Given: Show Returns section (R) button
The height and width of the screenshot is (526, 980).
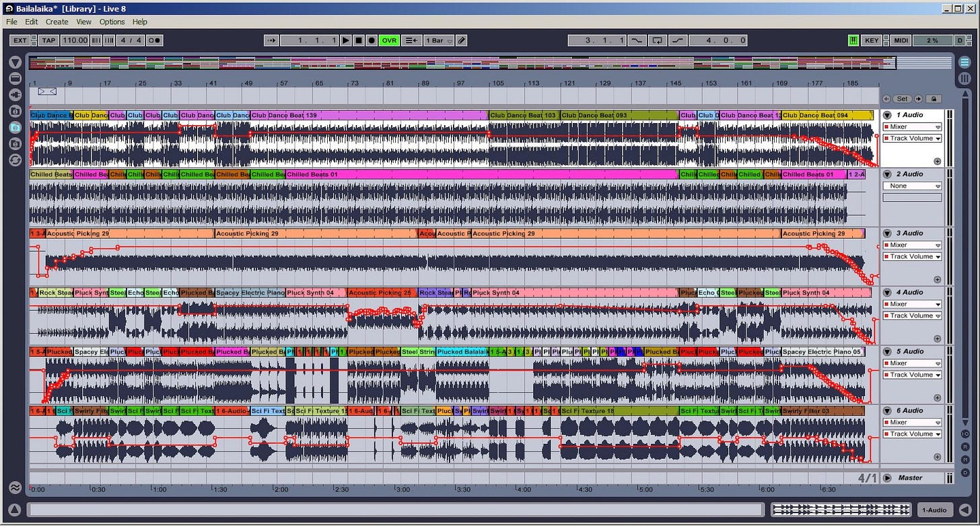Looking at the screenshot, I should (x=965, y=447).
